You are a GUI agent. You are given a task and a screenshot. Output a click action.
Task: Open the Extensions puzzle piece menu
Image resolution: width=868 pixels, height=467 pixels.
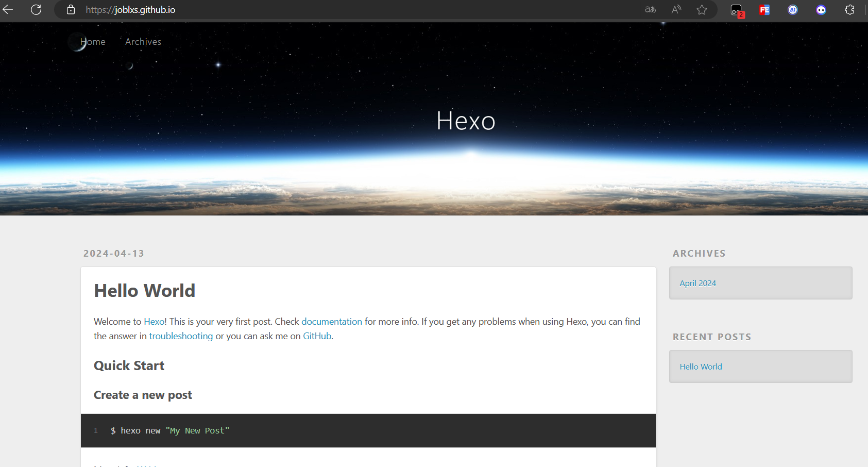point(849,10)
